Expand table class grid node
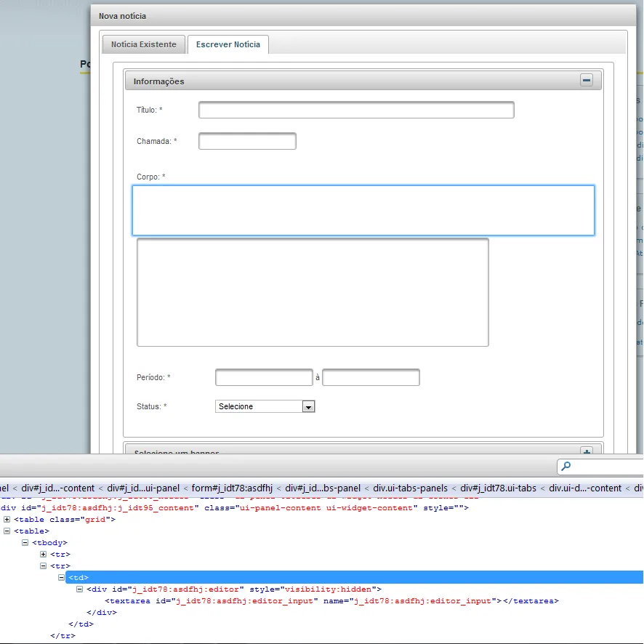The width and height of the screenshot is (644, 644). (7, 520)
